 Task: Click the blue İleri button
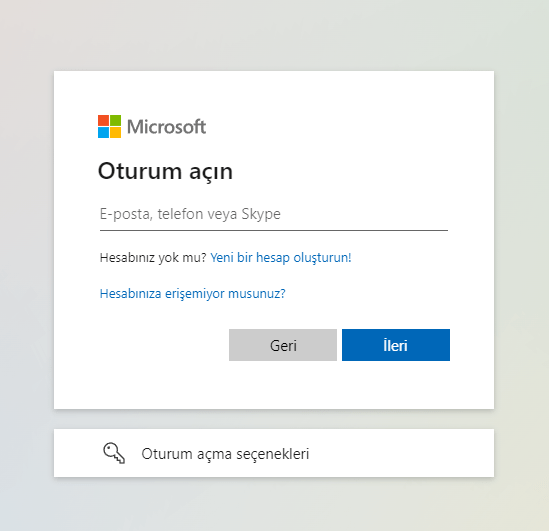396,345
